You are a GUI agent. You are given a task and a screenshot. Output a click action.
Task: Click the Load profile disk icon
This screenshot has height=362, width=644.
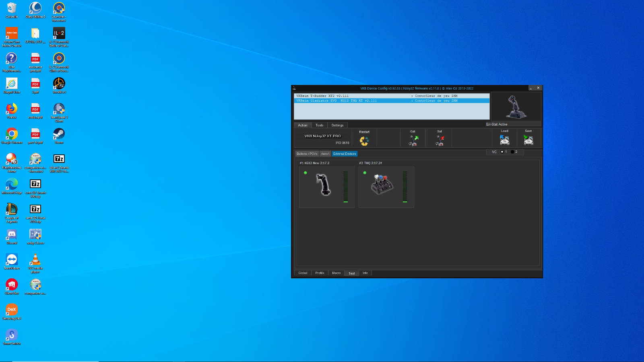(504, 140)
